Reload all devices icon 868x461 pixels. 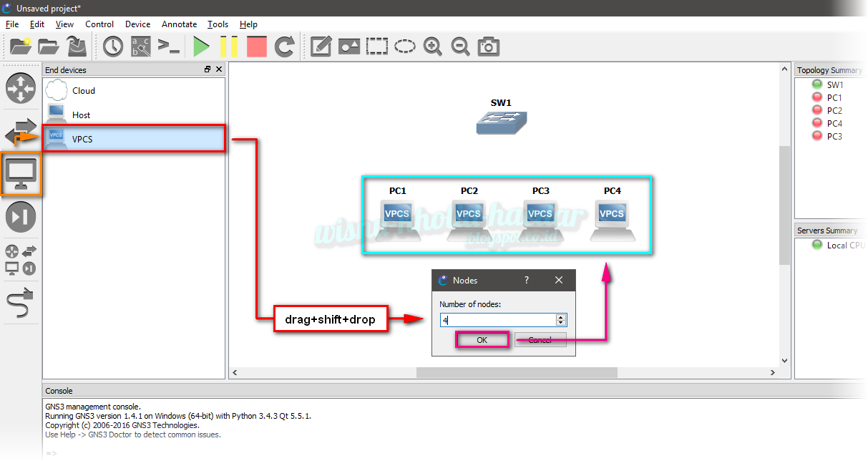[x=285, y=47]
